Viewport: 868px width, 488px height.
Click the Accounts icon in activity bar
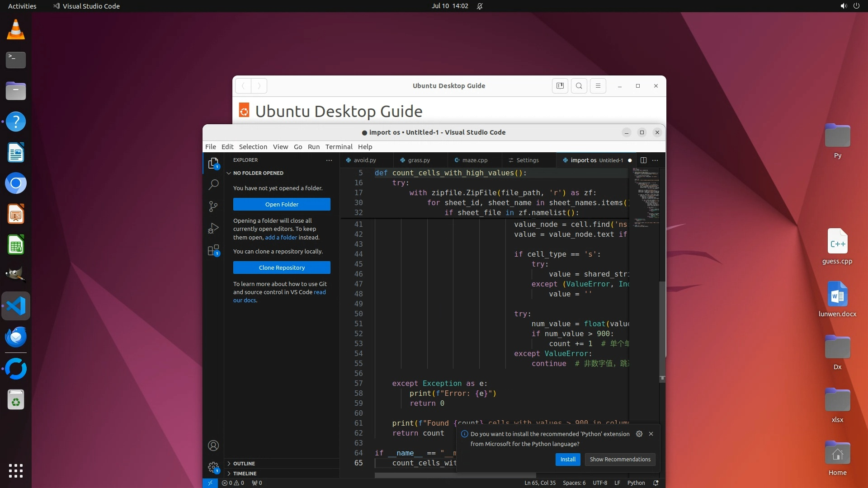(213, 446)
